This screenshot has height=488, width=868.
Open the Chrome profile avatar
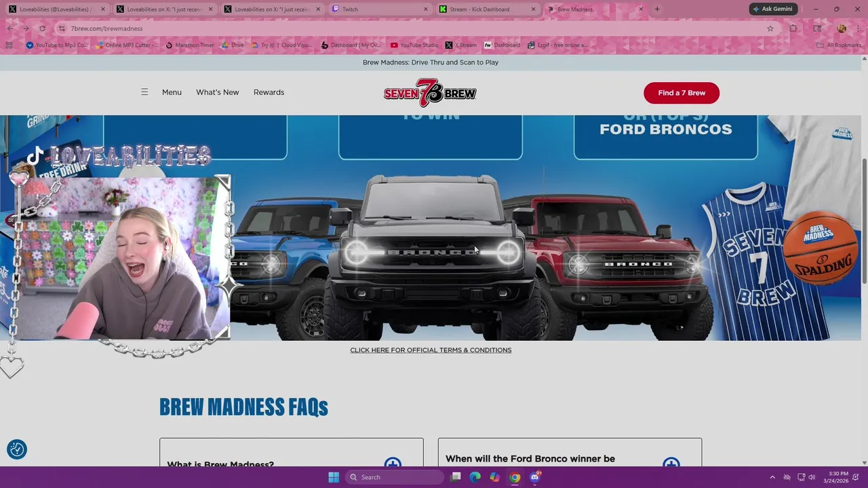coord(842,28)
